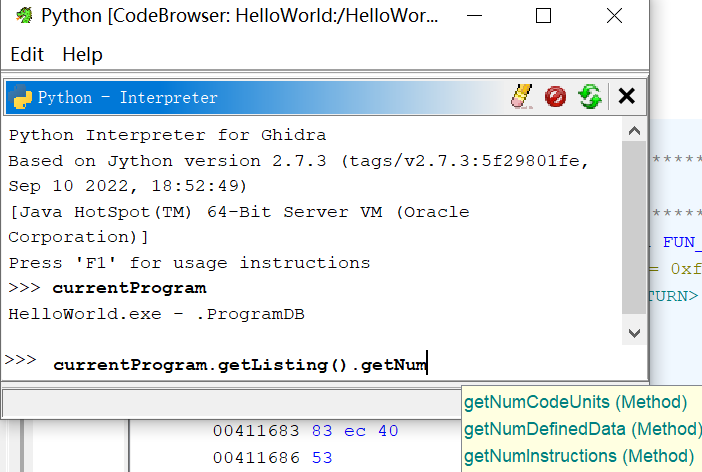
Task: Click the scroll up arrow in interpreter output
Action: 634,131
